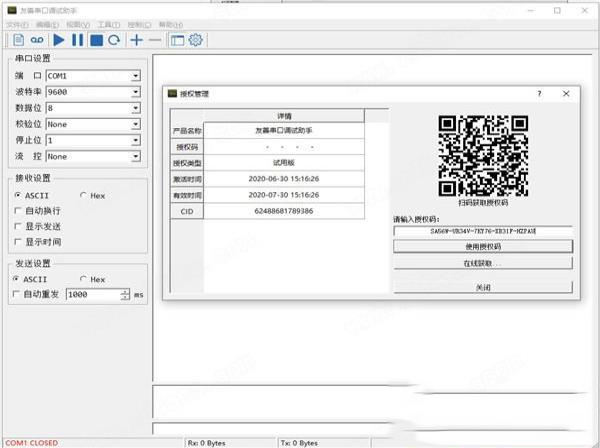Select Hex radio in 接收设置

point(84,196)
